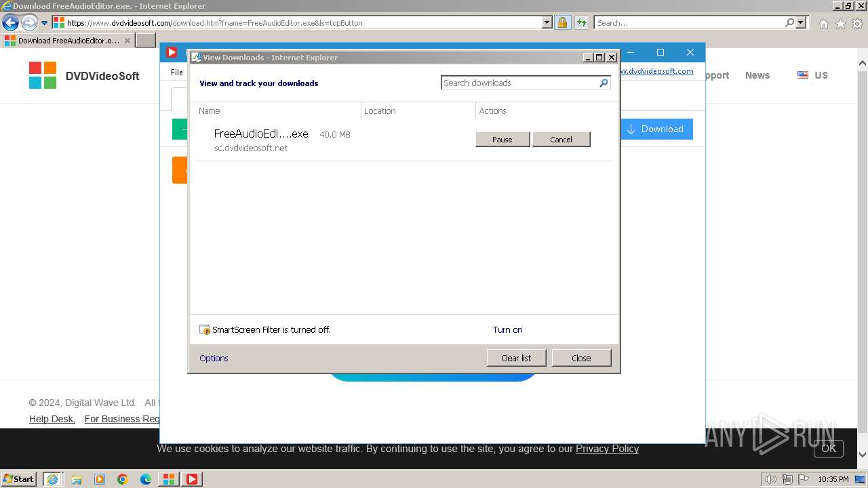Close the View Downloads dialog with X
This screenshot has width=868, height=488.
pos(611,58)
